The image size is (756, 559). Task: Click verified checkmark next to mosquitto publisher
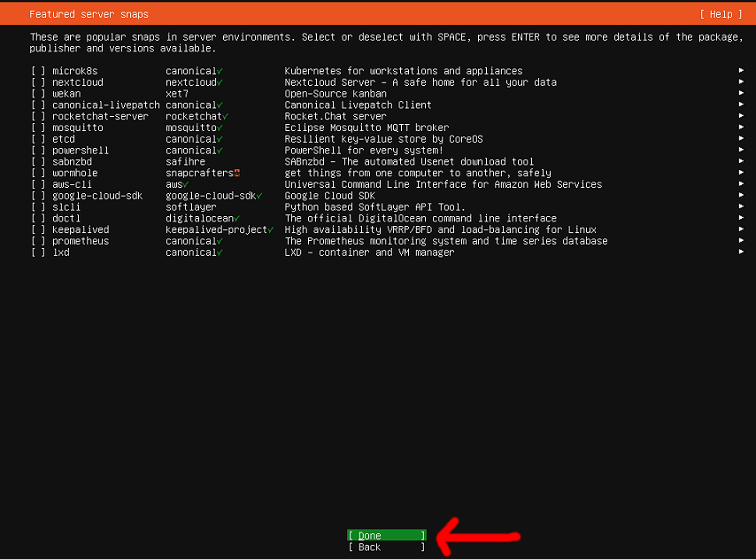[220, 128]
